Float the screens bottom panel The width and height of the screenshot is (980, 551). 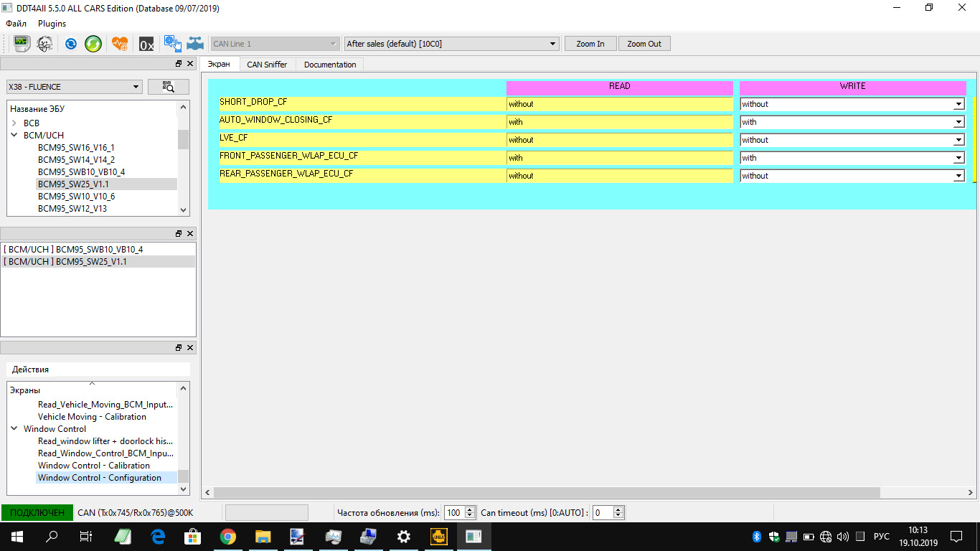179,347
